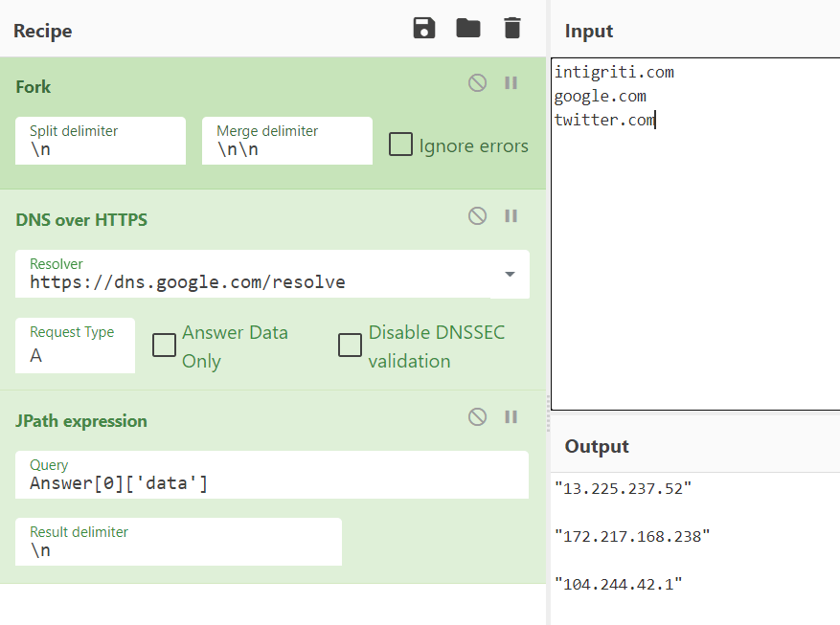Open the Request Type dropdown
Image resolution: width=840 pixels, height=625 pixels.
pos(75,346)
